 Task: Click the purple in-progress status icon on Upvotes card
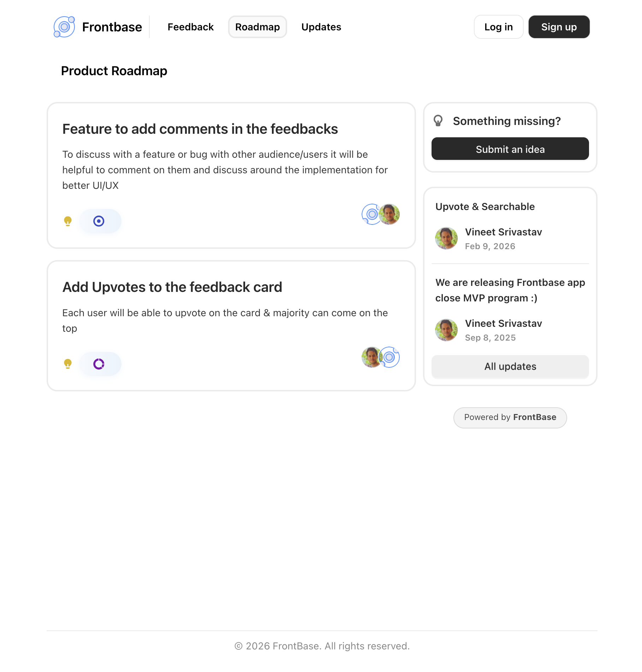tap(99, 364)
